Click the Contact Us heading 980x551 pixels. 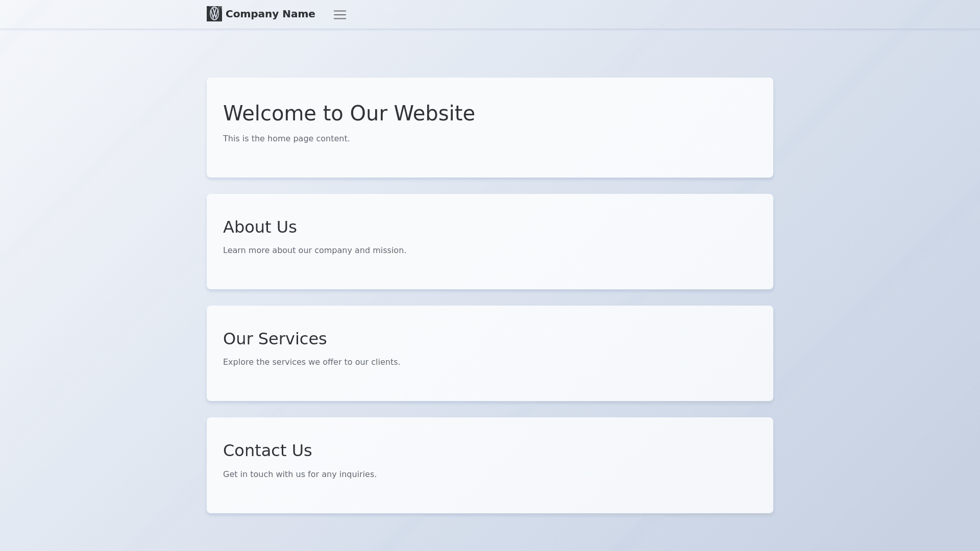pyautogui.click(x=267, y=450)
